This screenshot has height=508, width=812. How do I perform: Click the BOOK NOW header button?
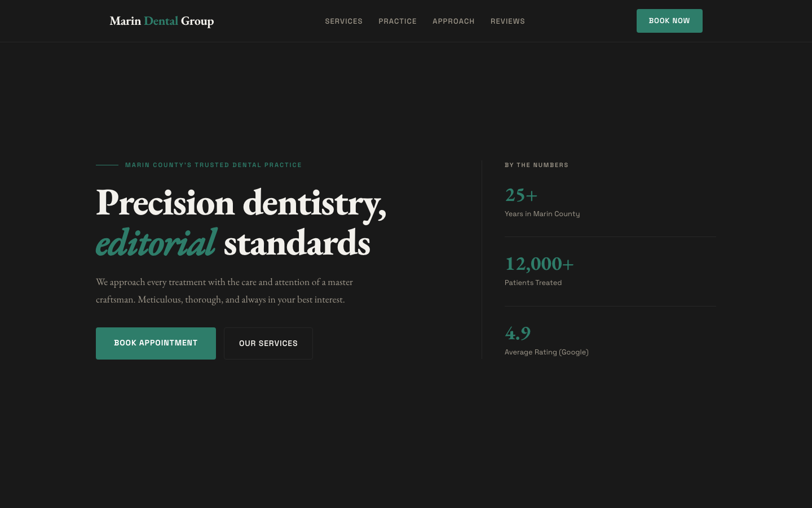pos(669,21)
